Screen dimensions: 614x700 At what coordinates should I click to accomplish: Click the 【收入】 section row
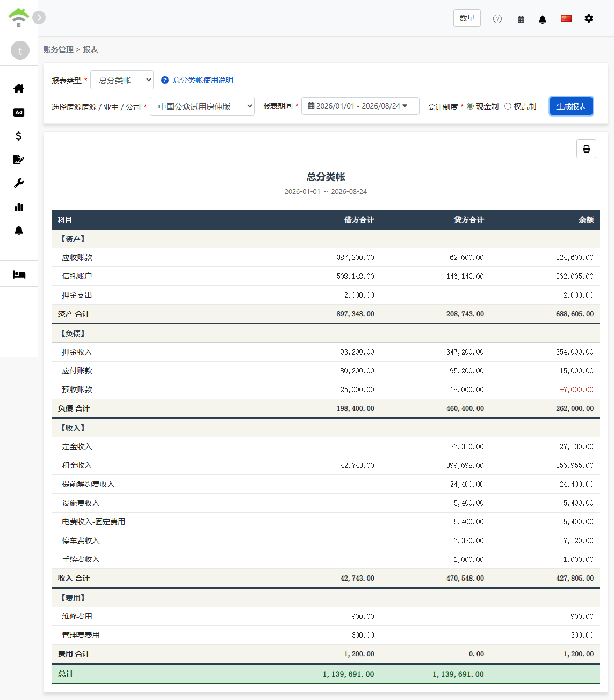[326, 428]
